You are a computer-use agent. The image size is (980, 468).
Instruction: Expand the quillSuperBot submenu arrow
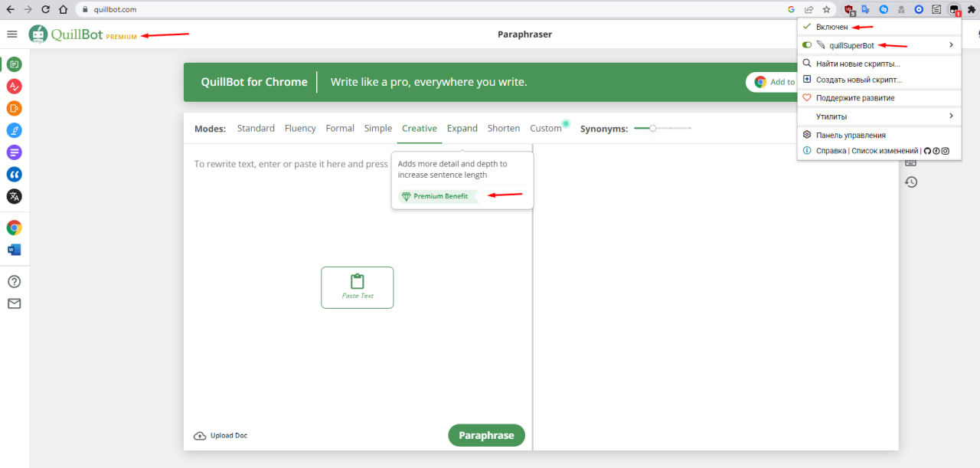pyautogui.click(x=951, y=45)
